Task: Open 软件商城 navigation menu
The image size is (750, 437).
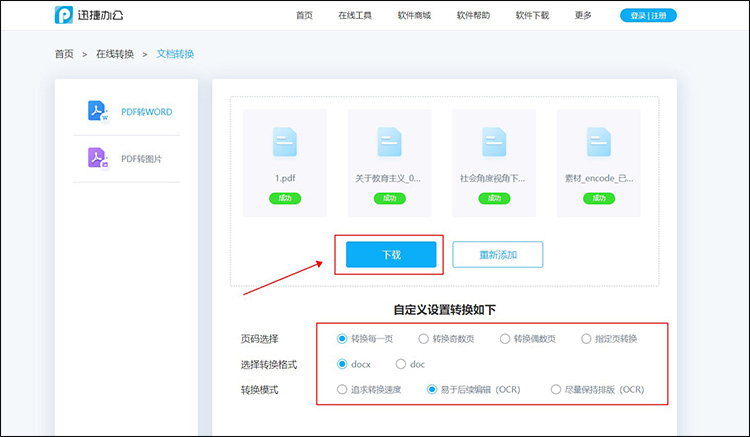Action: (414, 15)
